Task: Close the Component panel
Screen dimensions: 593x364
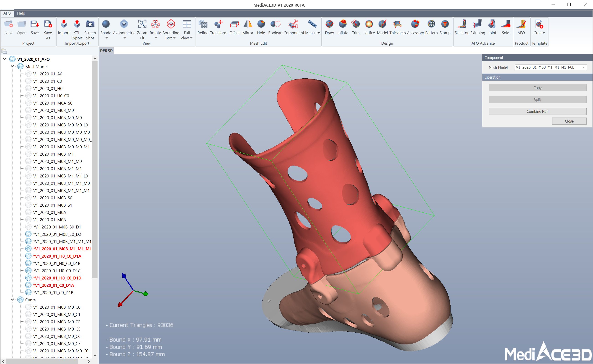Action: (x=569, y=121)
